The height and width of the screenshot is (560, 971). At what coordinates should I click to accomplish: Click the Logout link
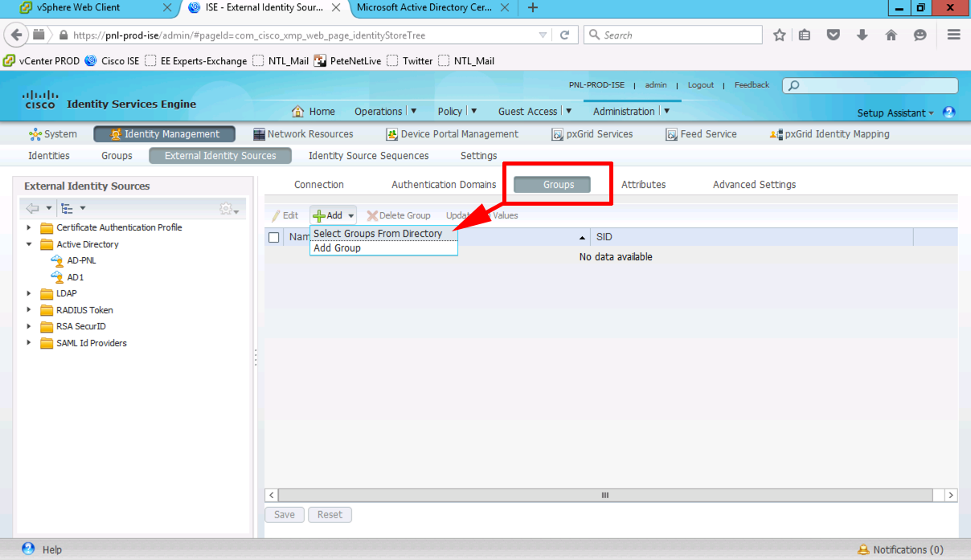pos(701,85)
